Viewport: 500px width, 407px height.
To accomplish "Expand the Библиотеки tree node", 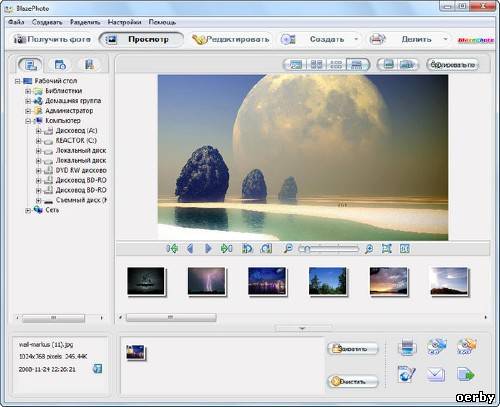I will pos(28,91).
